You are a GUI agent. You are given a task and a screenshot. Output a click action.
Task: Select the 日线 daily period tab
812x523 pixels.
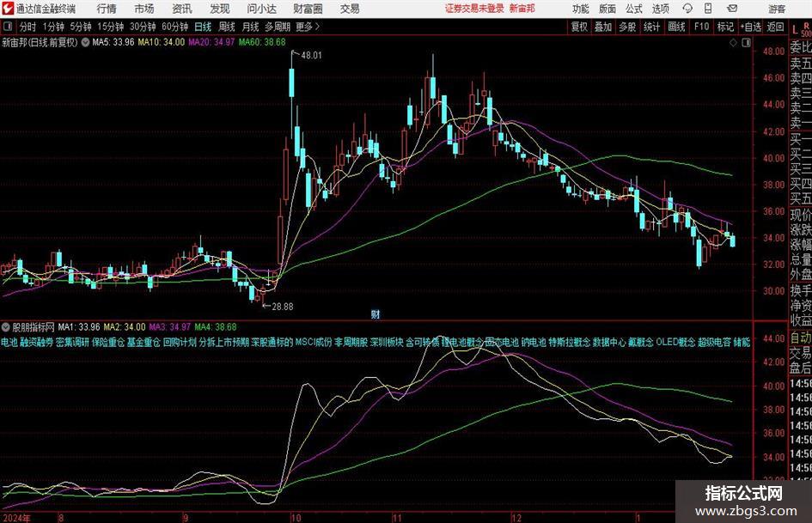(x=203, y=27)
